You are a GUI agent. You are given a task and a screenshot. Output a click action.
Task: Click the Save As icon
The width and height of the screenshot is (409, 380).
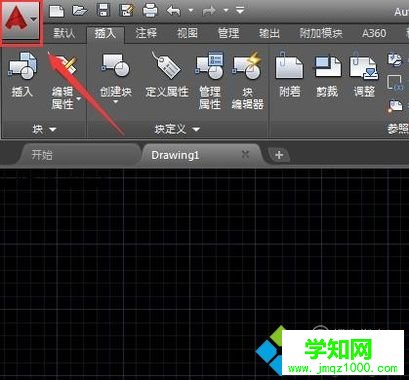tap(127, 11)
